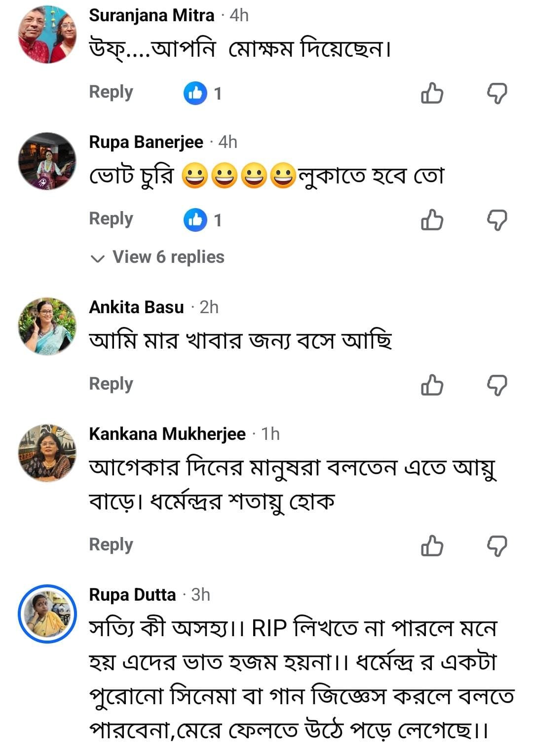Reply to Ankita Basu's comment
Screen dimensions: 533x756
click(x=111, y=384)
